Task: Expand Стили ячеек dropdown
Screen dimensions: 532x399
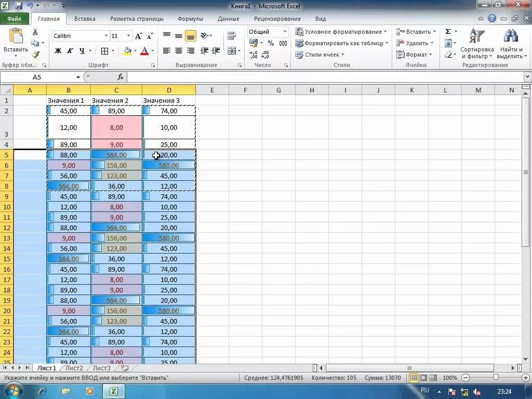Action: coord(343,55)
